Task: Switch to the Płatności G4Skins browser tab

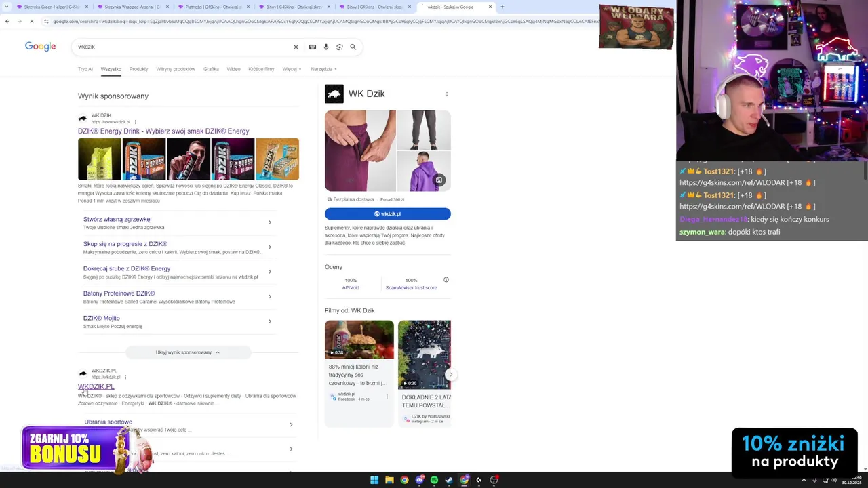Action: click(x=214, y=7)
